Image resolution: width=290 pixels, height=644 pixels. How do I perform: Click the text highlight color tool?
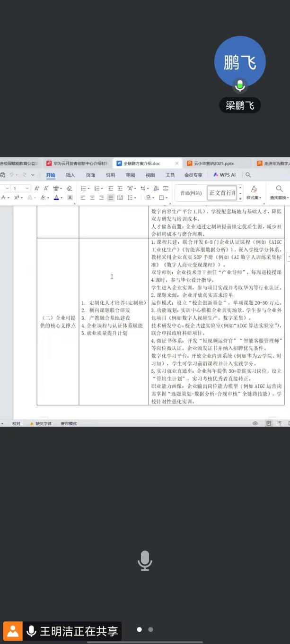pyautogui.click(x=43, y=197)
